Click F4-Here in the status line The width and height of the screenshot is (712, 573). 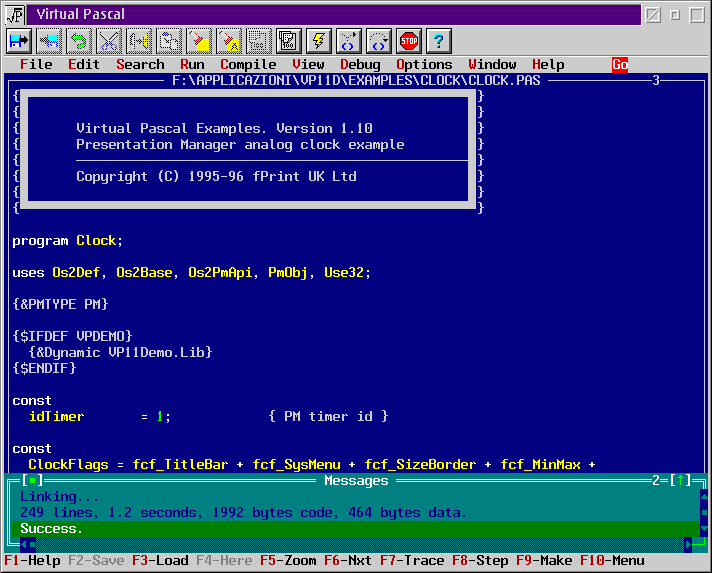point(224,561)
